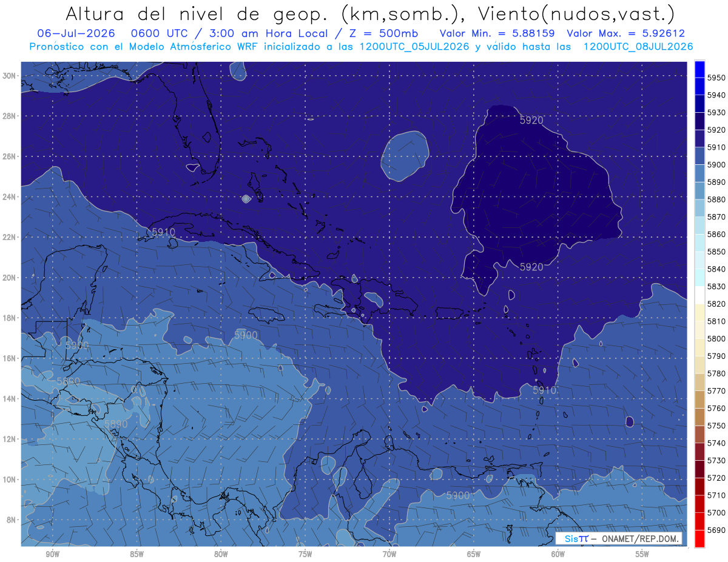728x562 pixels.
Task: Click the "5710" legend label
Action: 716,496
